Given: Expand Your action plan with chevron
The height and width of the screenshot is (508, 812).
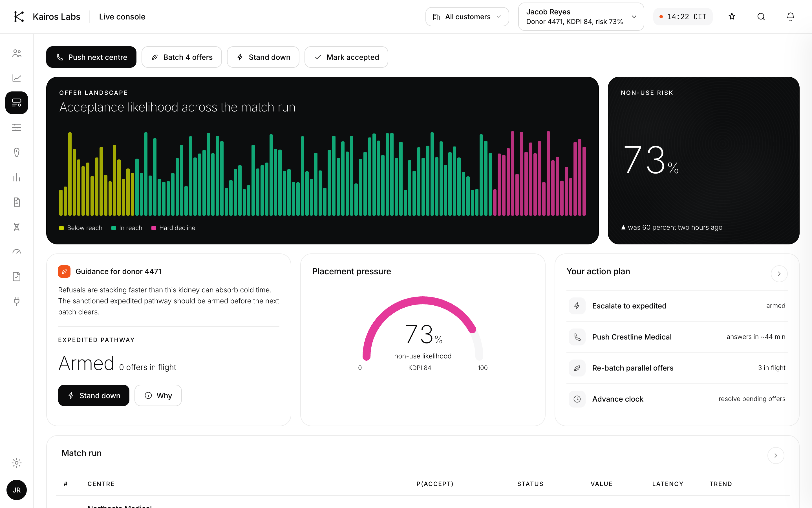Looking at the screenshot, I should point(779,274).
